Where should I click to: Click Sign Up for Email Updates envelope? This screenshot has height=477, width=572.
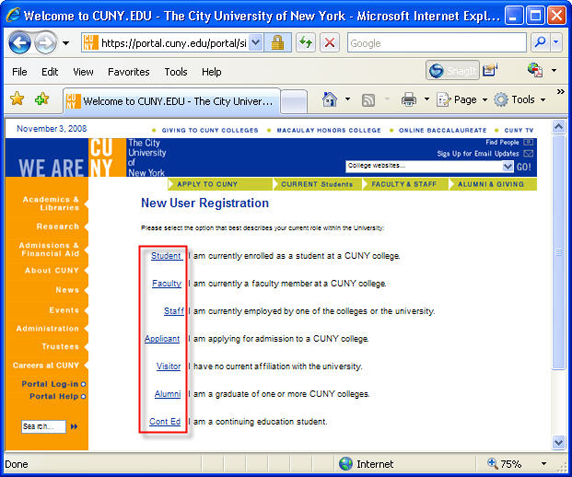(x=528, y=154)
